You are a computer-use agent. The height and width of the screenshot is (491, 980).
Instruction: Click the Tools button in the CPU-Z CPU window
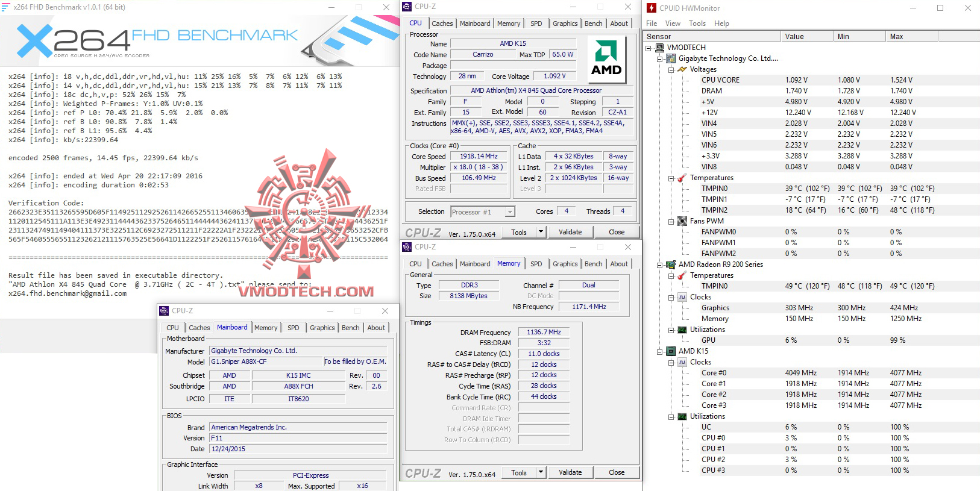coord(519,232)
